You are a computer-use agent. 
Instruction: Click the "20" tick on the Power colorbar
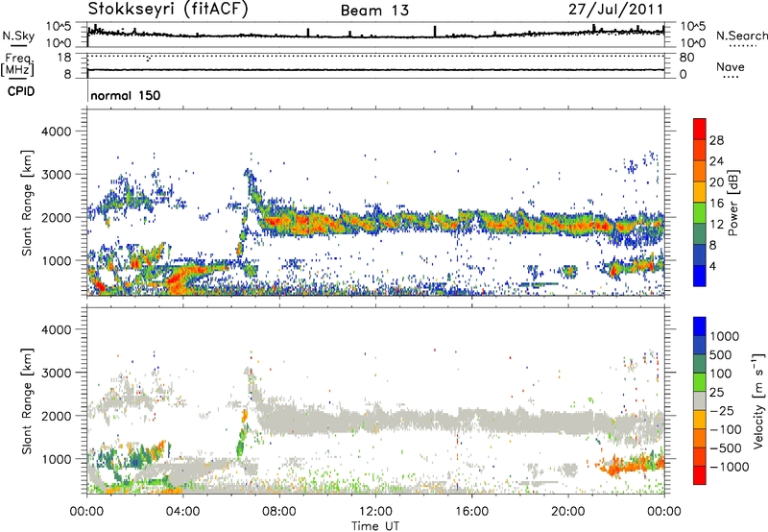click(x=716, y=182)
